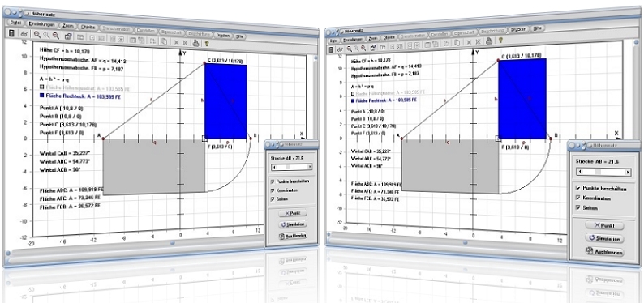
Task: Toggle 'Punkte beschriften' checkbox in left panel
Action: pos(273,181)
